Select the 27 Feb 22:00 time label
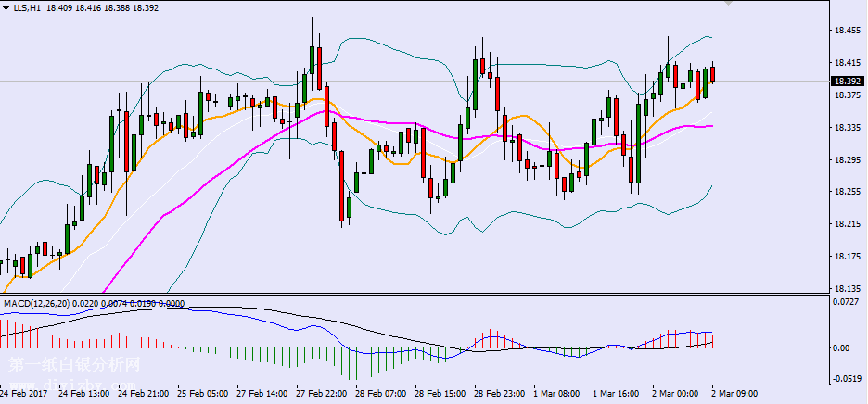Screen dimensions: 868x404 pyautogui.click(x=324, y=394)
